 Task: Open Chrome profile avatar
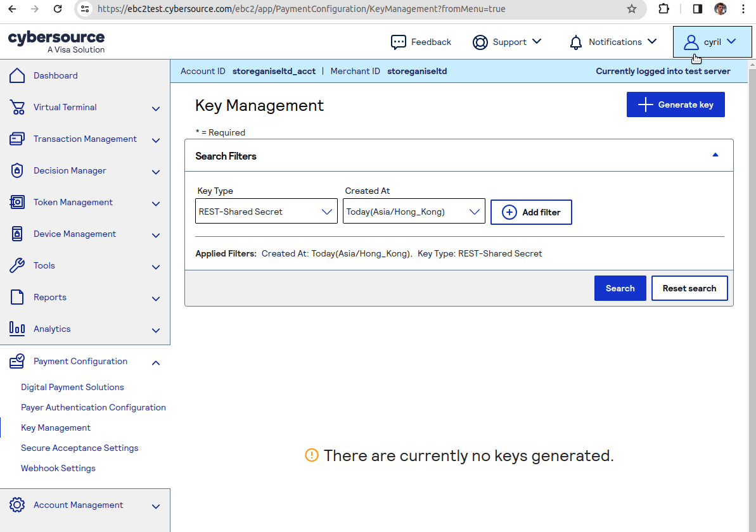pos(721,9)
